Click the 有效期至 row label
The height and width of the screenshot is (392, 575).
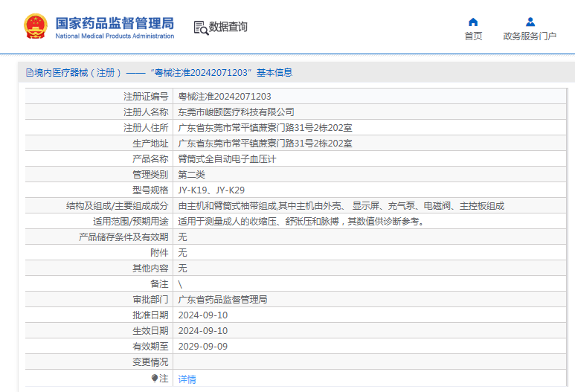150,347
